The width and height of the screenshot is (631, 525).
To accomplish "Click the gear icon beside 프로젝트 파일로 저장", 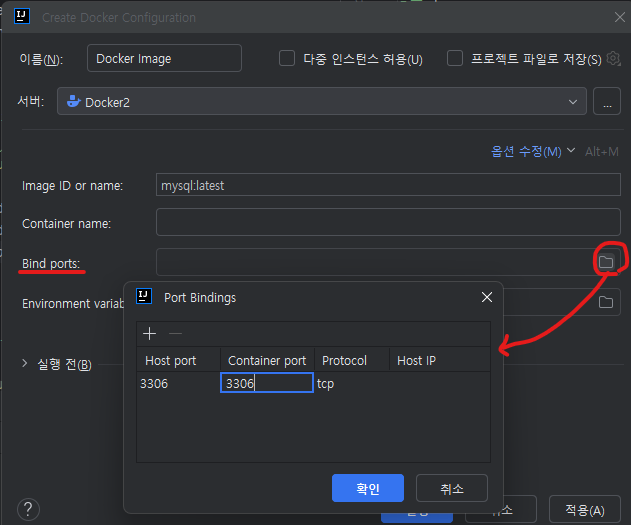I will point(613,58).
